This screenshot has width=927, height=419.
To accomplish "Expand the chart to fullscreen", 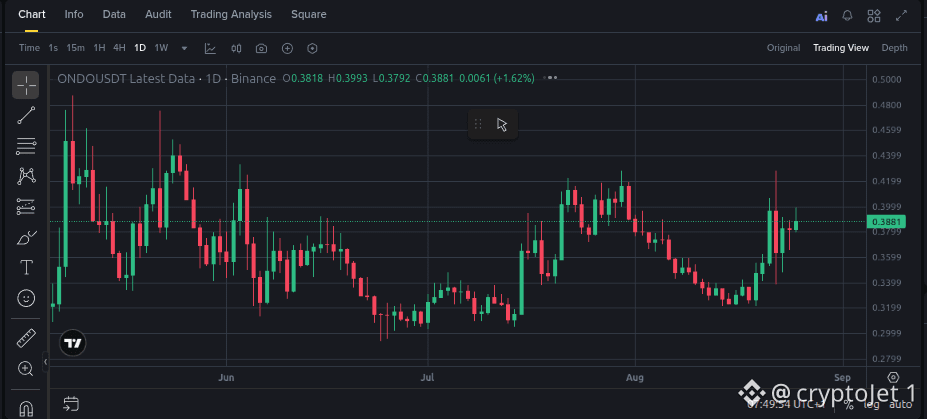I will 901,16.
